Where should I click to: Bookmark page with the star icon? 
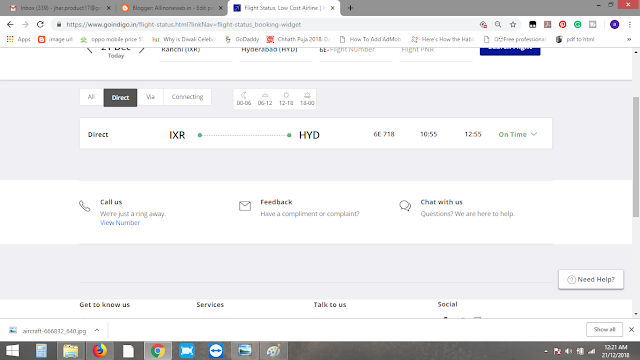click(513, 24)
